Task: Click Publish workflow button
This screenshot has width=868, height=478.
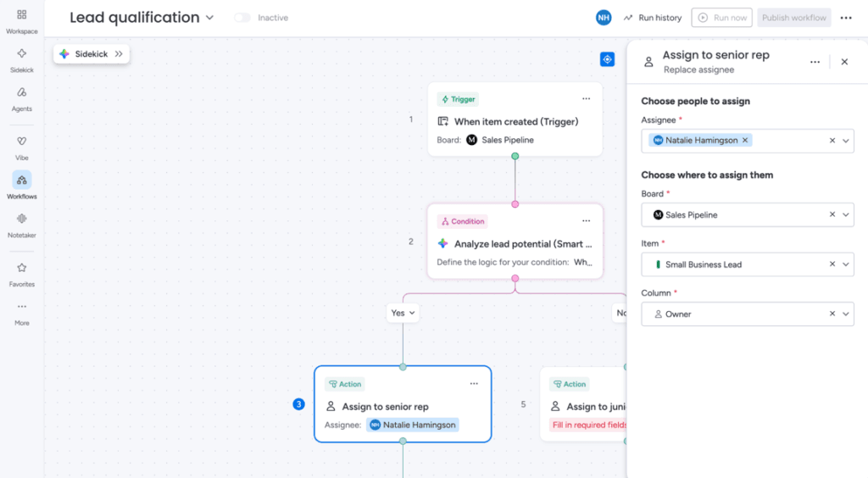Action: 793,18
